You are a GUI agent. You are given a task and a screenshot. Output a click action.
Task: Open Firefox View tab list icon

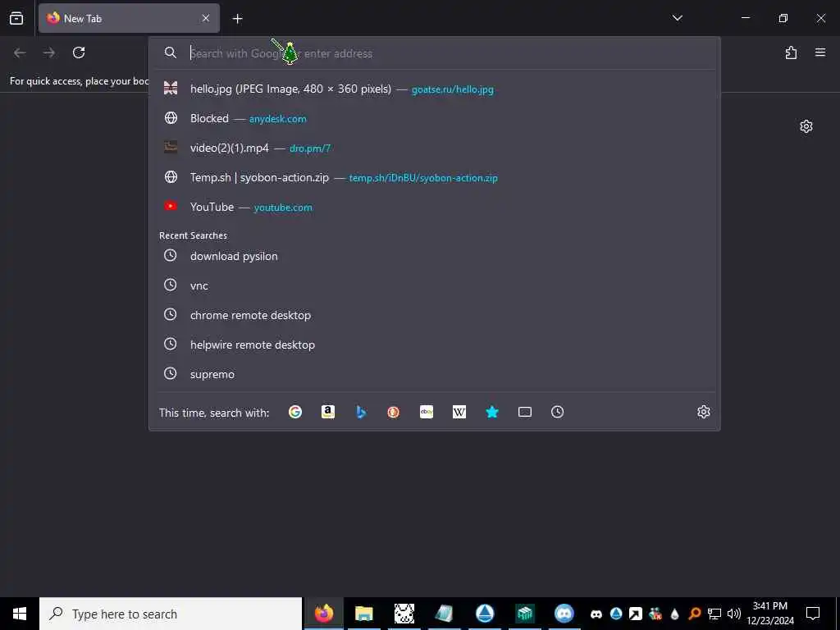click(x=16, y=18)
